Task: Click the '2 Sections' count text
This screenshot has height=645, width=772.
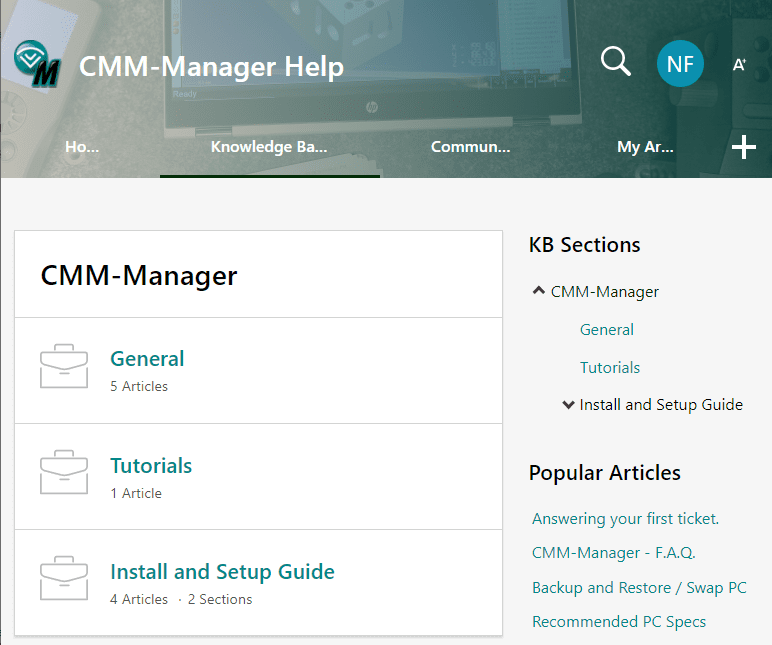Action: 220,599
